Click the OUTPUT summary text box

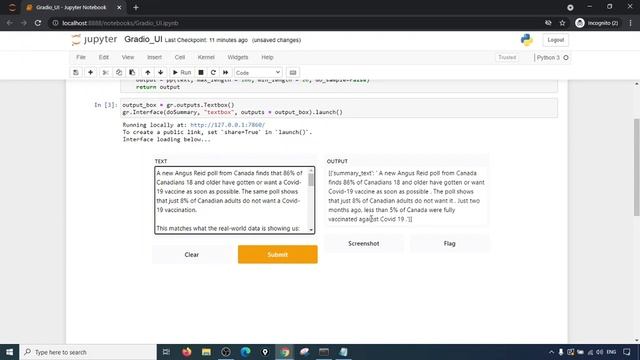pyautogui.click(x=407, y=196)
